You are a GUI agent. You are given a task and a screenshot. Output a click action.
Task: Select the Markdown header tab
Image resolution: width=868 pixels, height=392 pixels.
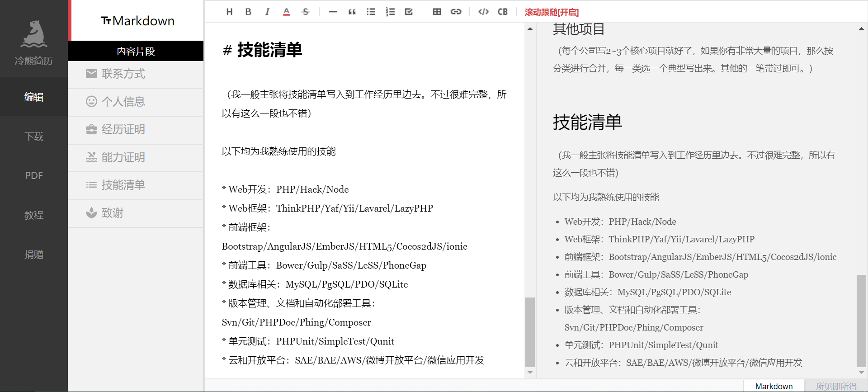[x=137, y=21]
